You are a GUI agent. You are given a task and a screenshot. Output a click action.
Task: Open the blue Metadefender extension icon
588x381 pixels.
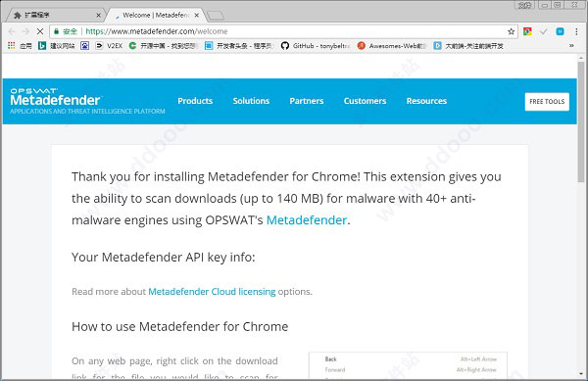pos(560,31)
